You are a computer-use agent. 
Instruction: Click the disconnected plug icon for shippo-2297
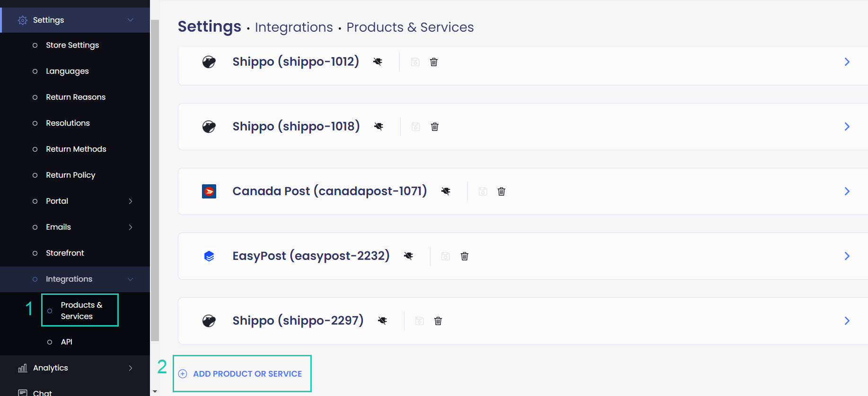click(383, 320)
